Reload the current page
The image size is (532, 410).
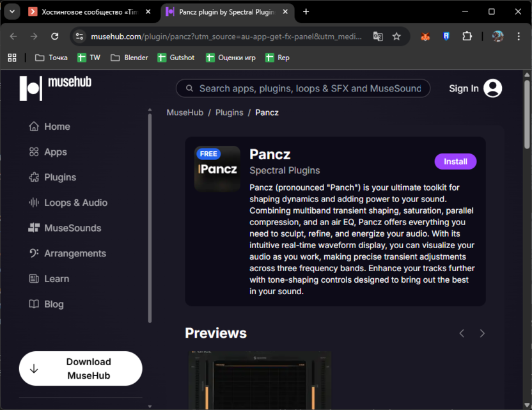pos(54,36)
